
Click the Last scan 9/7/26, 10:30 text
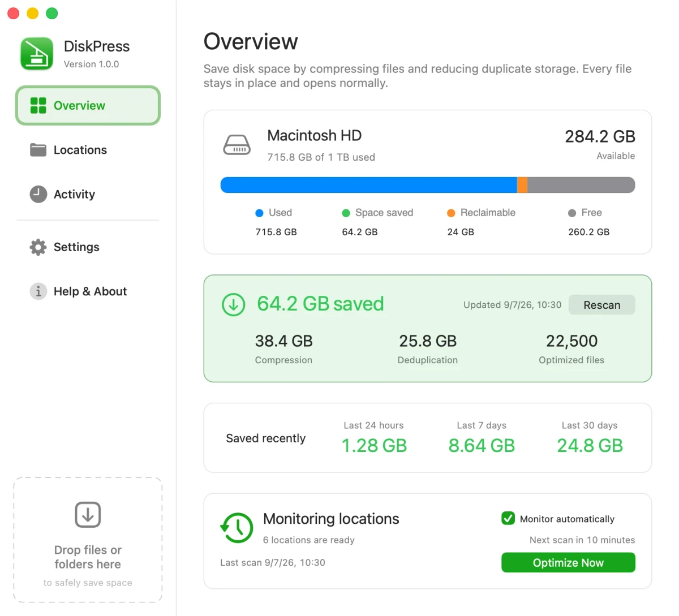(273, 563)
